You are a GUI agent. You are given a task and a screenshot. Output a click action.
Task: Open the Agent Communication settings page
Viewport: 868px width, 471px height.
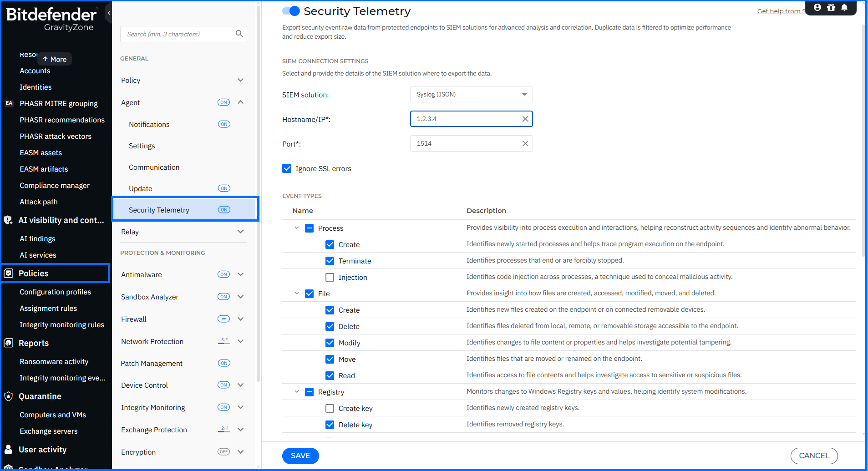tap(154, 167)
